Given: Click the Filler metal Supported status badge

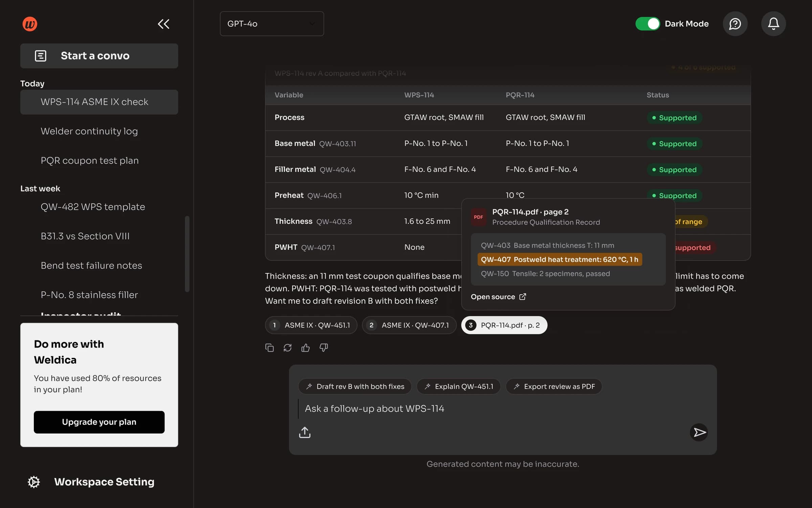Looking at the screenshot, I should (674, 170).
